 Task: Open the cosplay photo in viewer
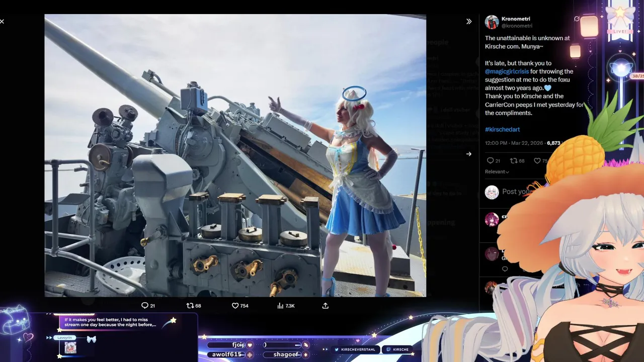[235, 155]
